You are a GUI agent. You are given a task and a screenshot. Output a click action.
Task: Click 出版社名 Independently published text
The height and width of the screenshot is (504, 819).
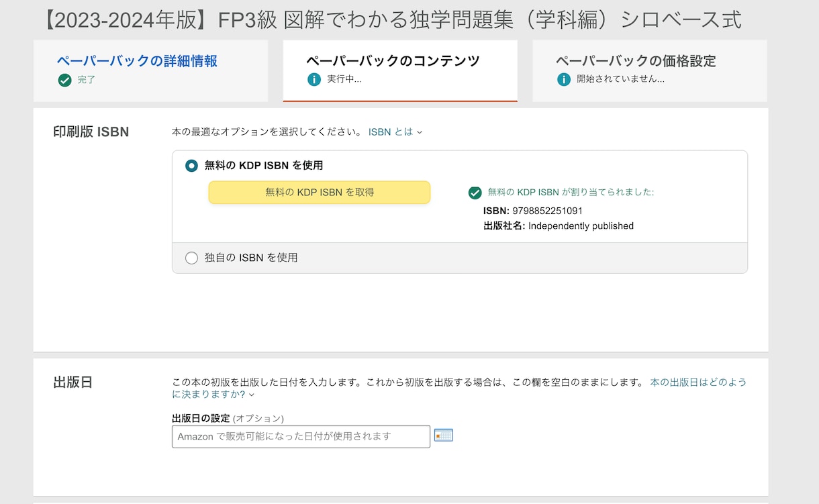click(559, 226)
